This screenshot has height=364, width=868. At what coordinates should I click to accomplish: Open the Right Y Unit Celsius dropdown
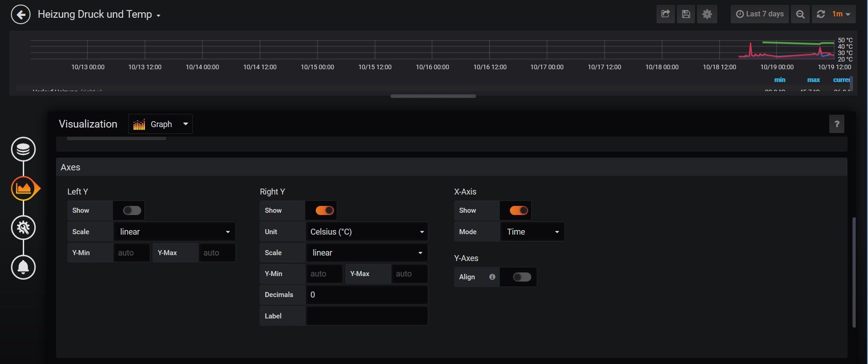point(366,232)
